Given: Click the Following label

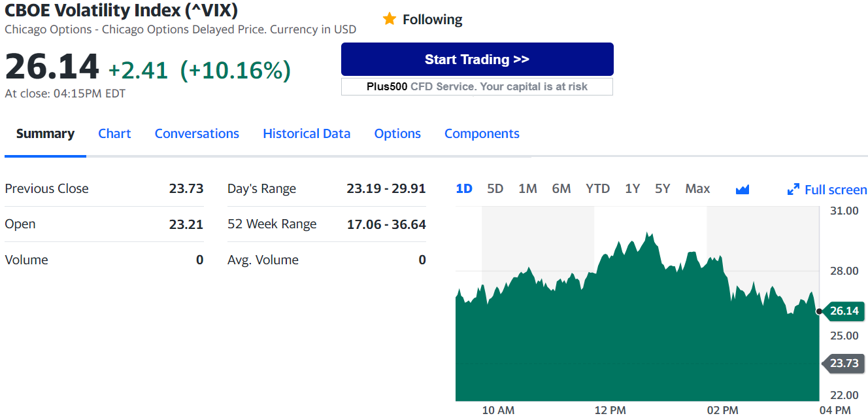Looking at the screenshot, I should click(x=432, y=20).
